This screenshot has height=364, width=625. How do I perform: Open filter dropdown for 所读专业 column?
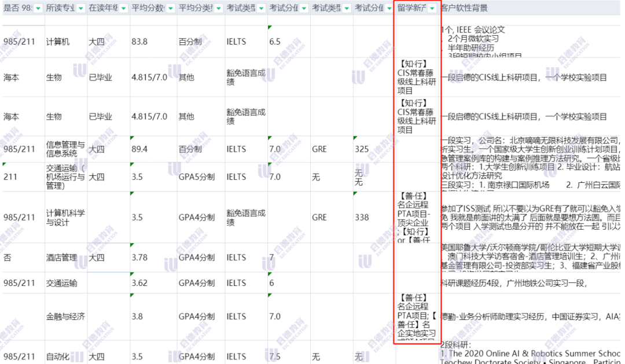pos(81,8)
